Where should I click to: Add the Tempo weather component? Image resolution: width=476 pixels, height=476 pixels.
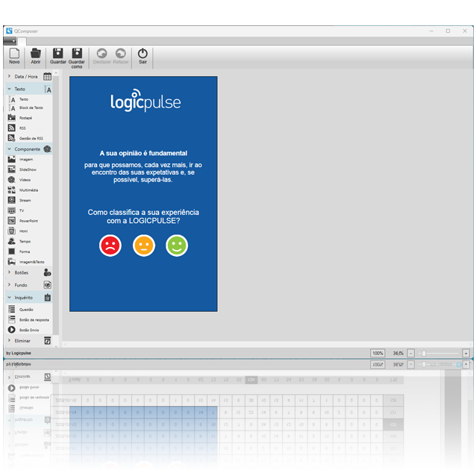point(25,242)
